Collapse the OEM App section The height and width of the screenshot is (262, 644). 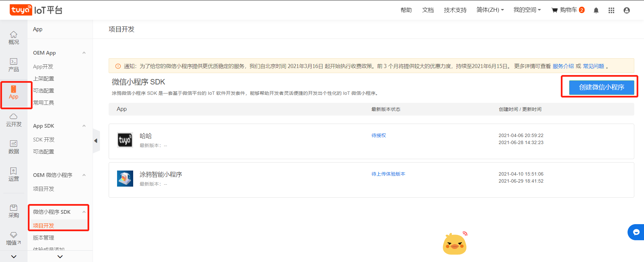(84, 53)
